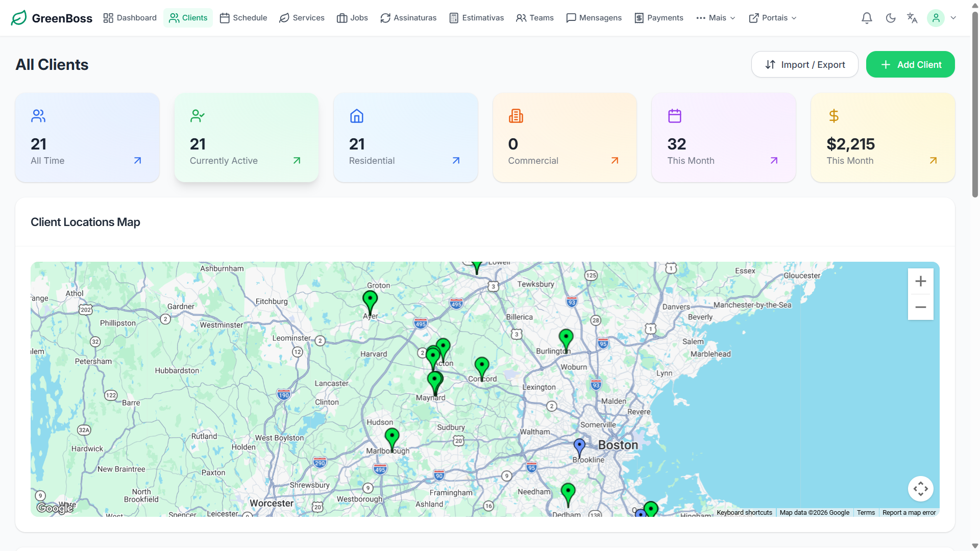Image resolution: width=980 pixels, height=551 pixels.
Task: Open the Estimativas menu item
Action: pos(476,18)
